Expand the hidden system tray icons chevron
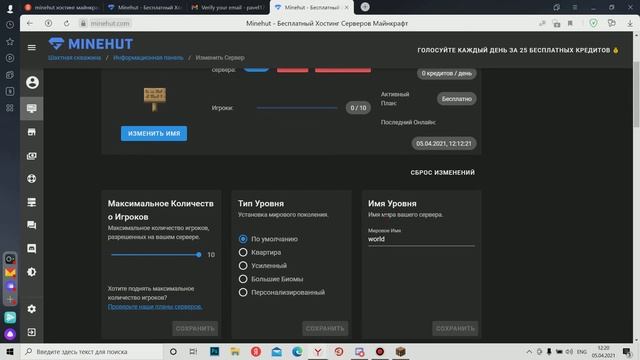Image resolution: width=640 pixels, height=360 pixels. (529, 351)
